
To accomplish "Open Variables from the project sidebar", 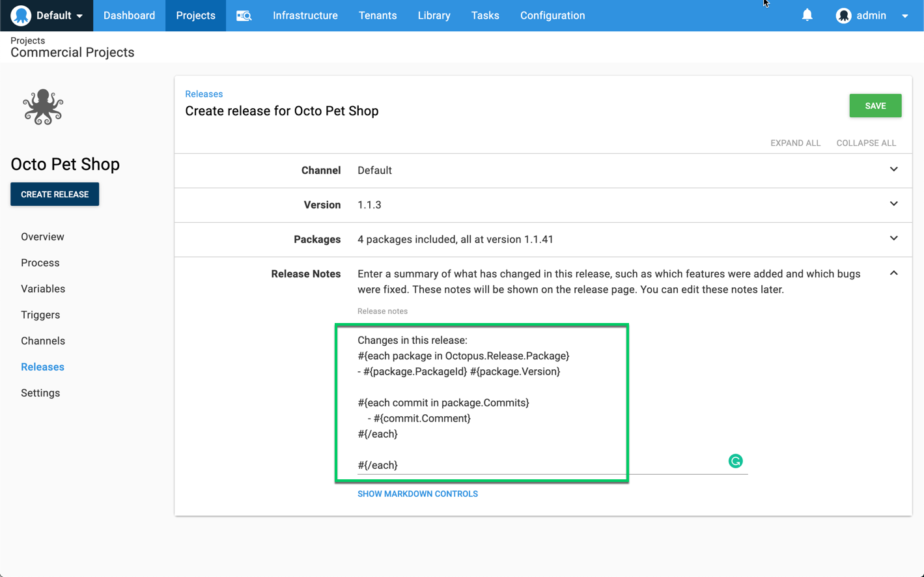I will 43,288.
